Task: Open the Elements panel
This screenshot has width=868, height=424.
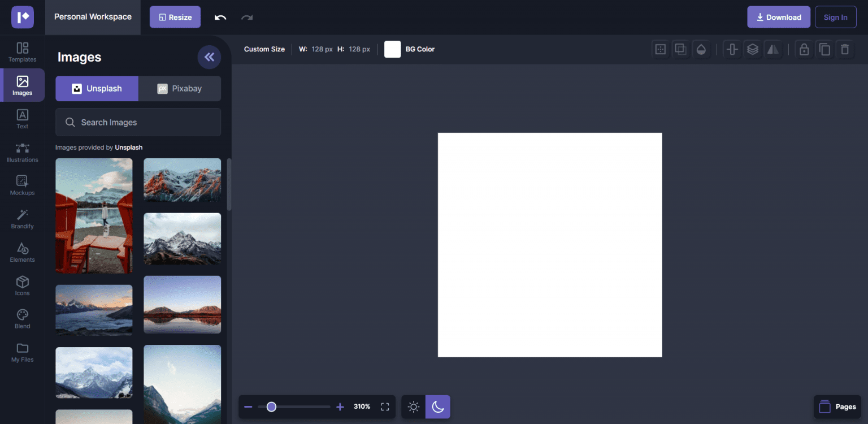Action: (x=22, y=252)
